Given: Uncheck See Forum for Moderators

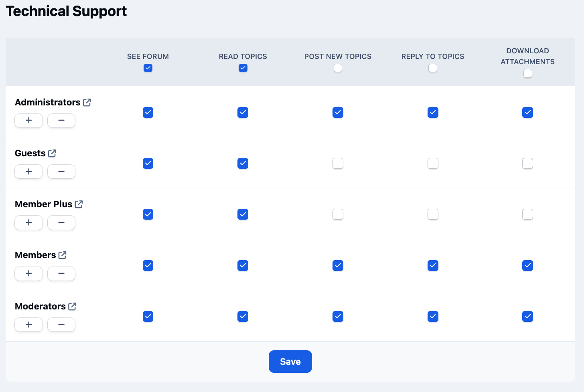Looking at the screenshot, I should tap(148, 317).
